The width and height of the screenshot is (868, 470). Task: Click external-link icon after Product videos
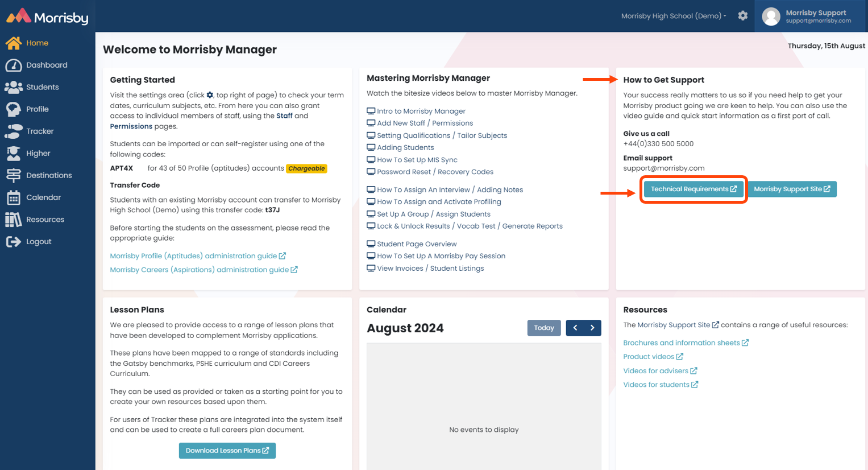(680, 357)
